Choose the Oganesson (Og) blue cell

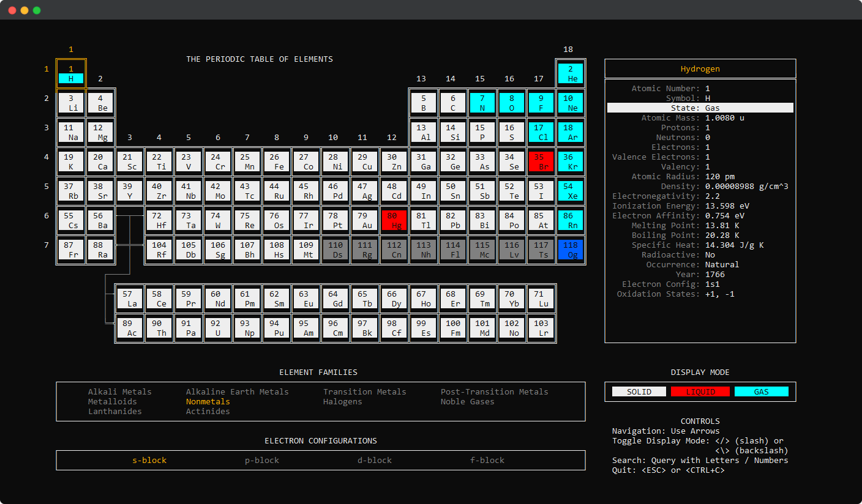571,250
